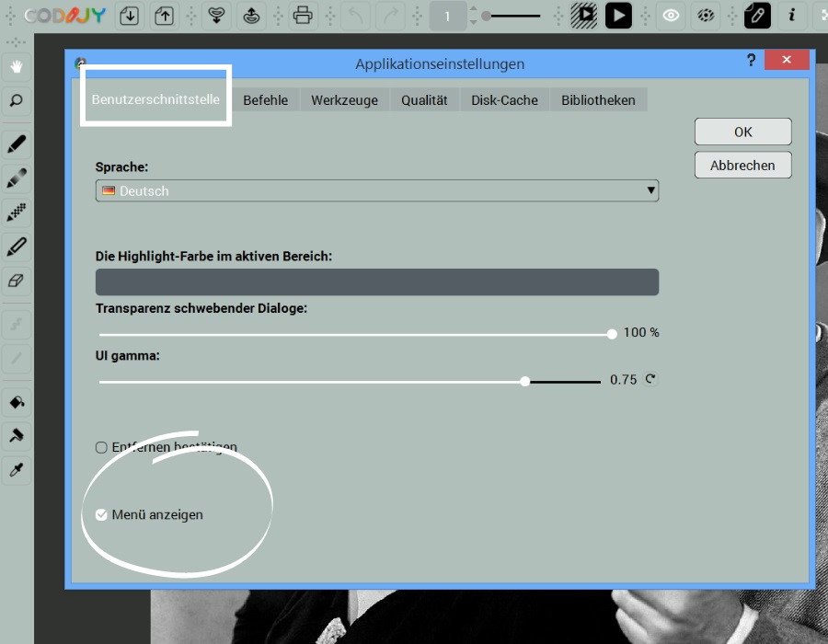Open the Sprache dropdown showing Deutsch
828x644 pixels.
[x=377, y=190]
